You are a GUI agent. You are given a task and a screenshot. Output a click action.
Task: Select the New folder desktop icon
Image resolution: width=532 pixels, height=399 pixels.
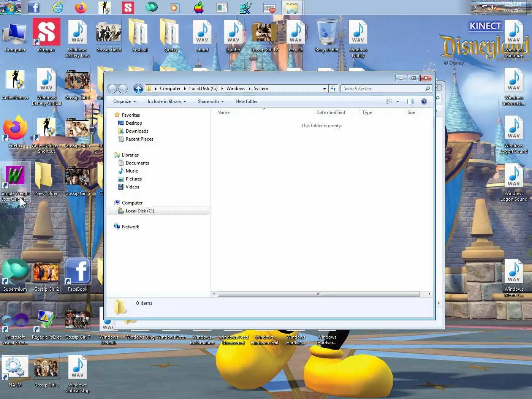tap(46, 179)
